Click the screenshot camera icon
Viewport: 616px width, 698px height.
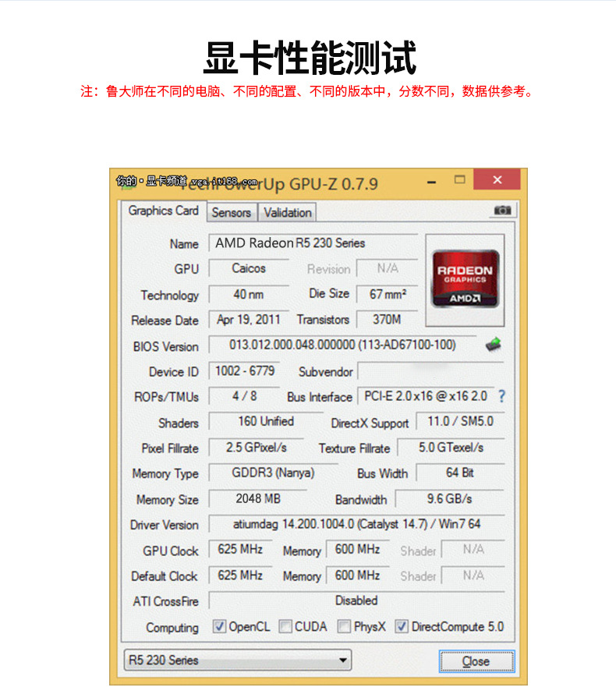(502, 210)
